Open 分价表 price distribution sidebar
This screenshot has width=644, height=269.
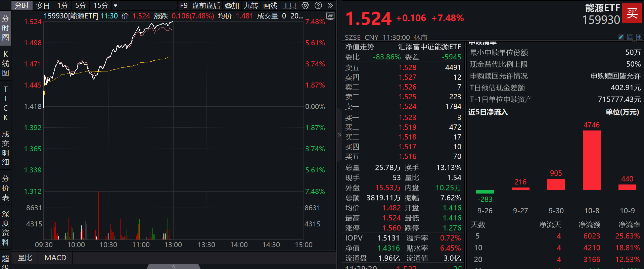point(5,188)
